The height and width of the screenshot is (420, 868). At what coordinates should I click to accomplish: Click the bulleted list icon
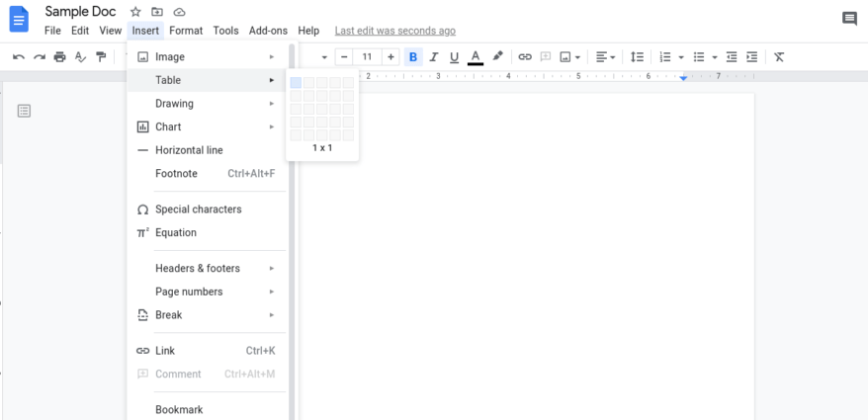click(699, 56)
